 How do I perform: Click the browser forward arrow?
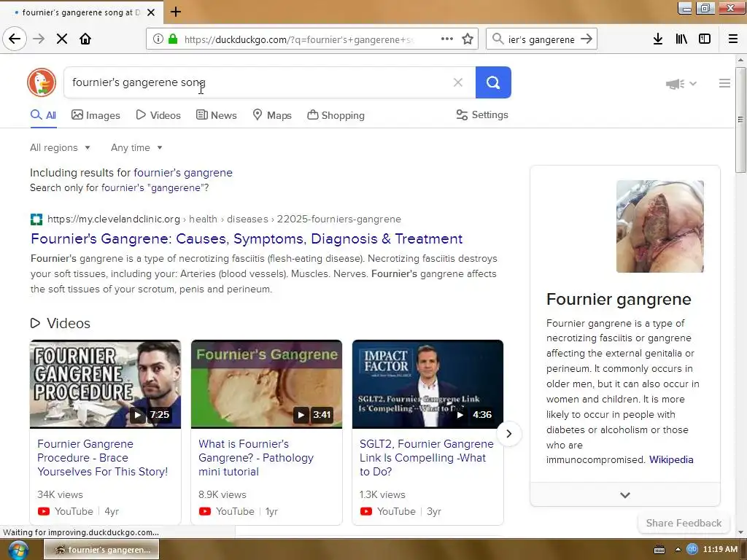39,39
